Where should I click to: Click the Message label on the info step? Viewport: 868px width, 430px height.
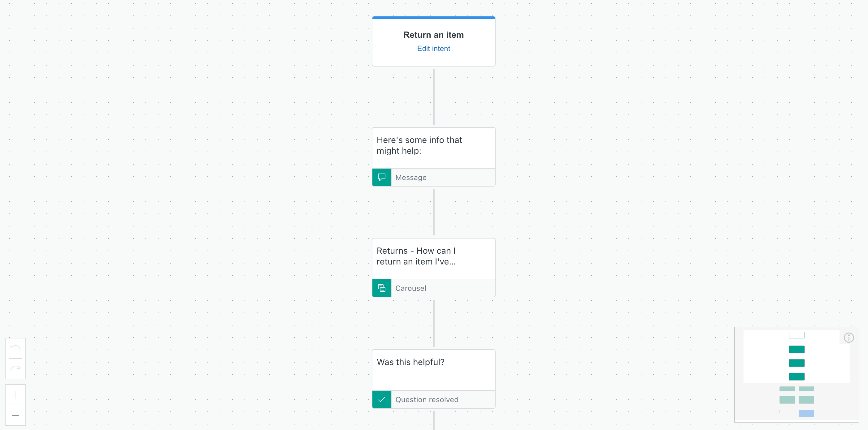[411, 177]
